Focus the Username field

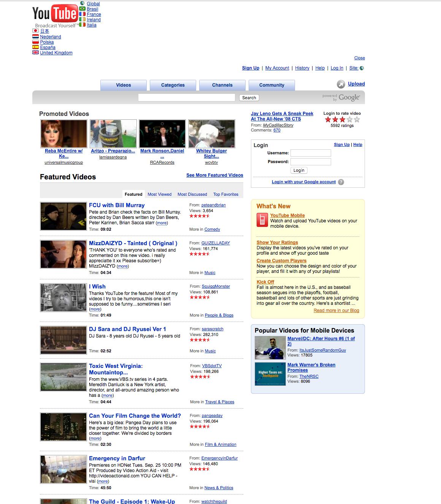click(x=311, y=153)
